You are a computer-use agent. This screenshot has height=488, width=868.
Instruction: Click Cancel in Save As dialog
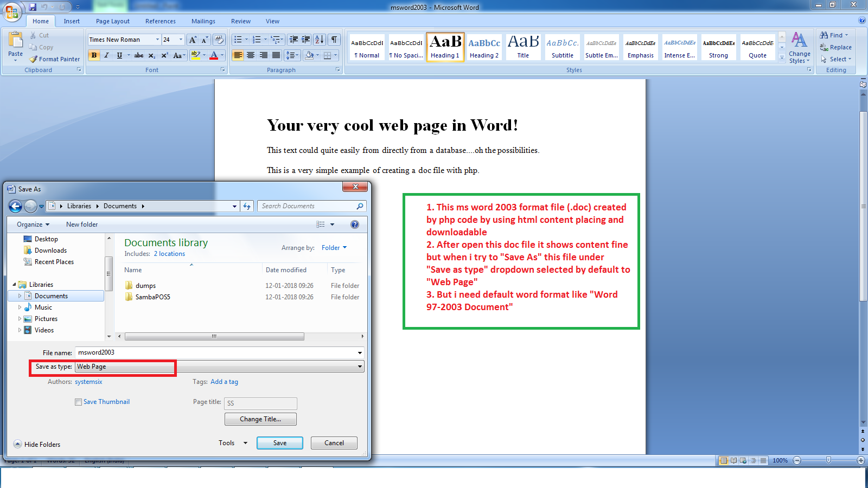(x=334, y=443)
